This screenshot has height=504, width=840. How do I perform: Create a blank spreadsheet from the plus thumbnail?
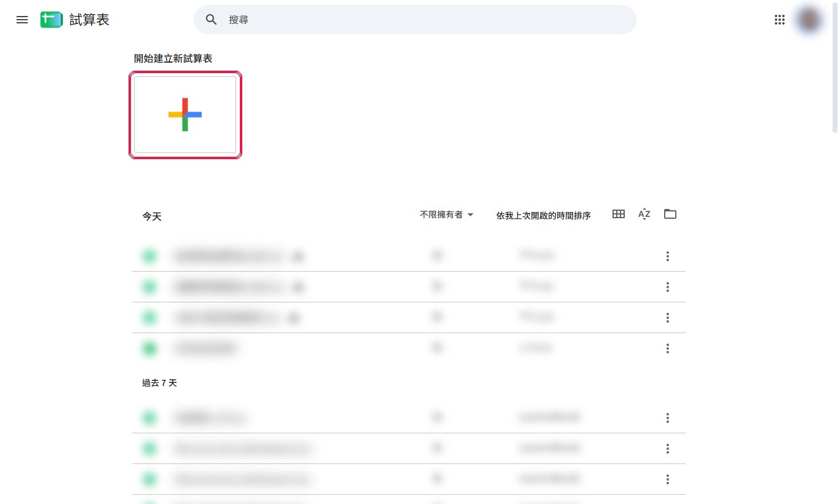tap(185, 114)
